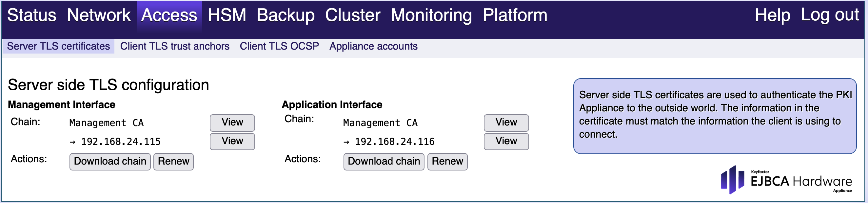The height and width of the screenshot is (203, 868).
Task: Go to the Appliance accounts tab
Action: click(373, 46)
